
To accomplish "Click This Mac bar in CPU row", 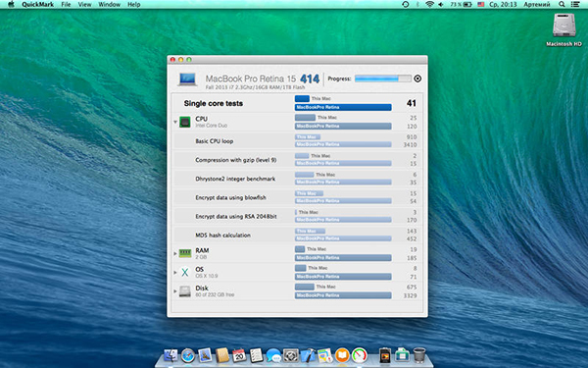I will coord(305,118).
